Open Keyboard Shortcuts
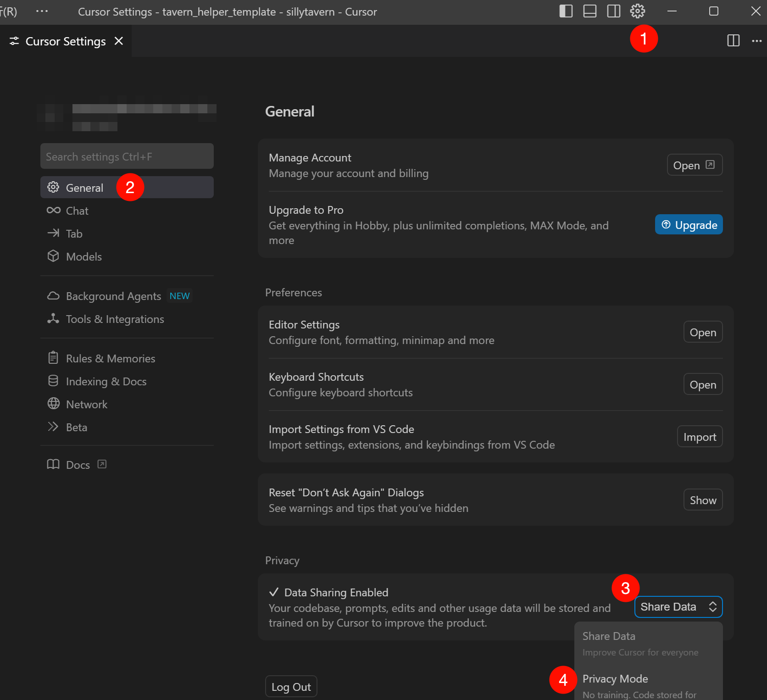 (703, 384)
